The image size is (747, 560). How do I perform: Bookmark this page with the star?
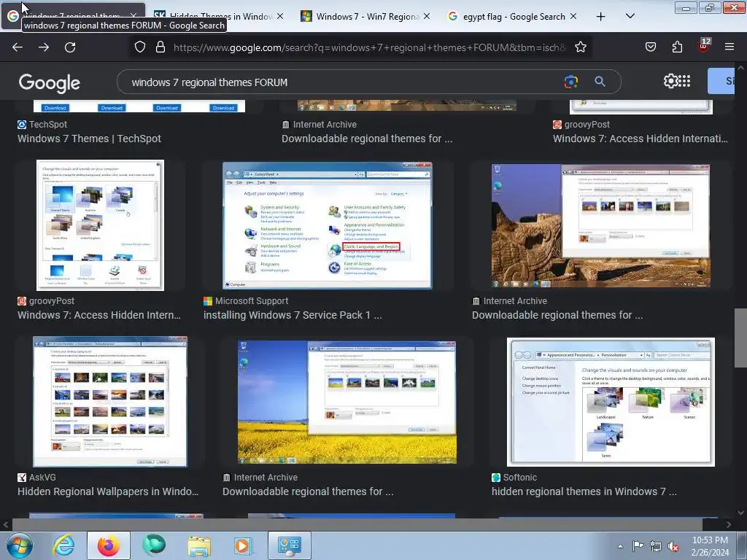[x=580, y=47]
